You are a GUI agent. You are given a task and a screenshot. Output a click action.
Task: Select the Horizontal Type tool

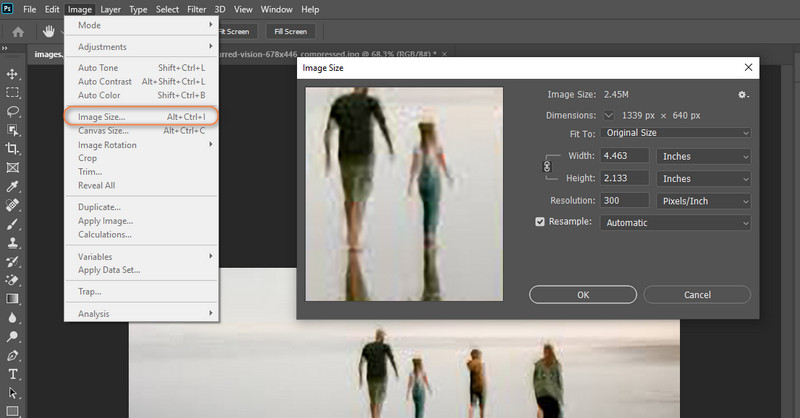coord(13,373)
